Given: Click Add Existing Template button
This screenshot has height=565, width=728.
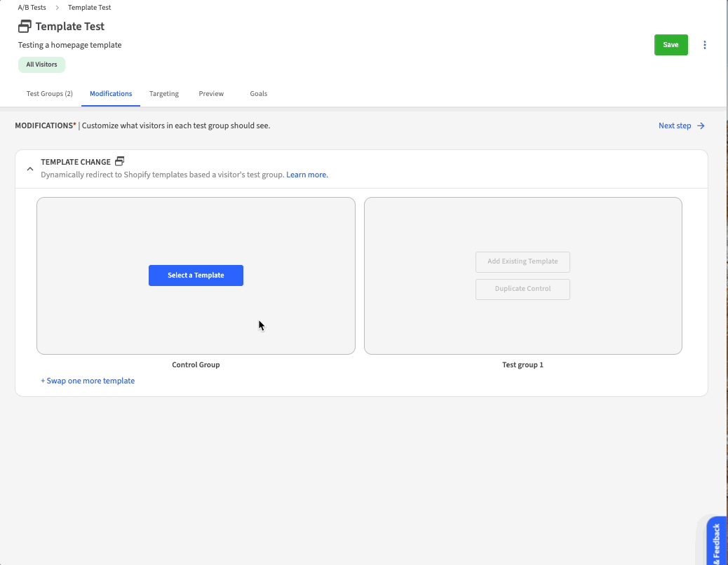Looking at the screenshot, I should (x=523, y=261).
